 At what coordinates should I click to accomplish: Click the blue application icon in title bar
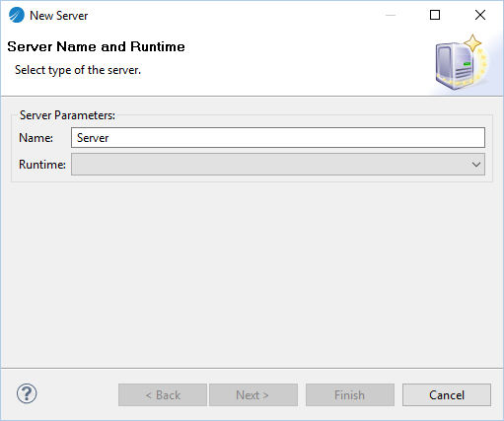pyautogui.click(x=17, y=15)
